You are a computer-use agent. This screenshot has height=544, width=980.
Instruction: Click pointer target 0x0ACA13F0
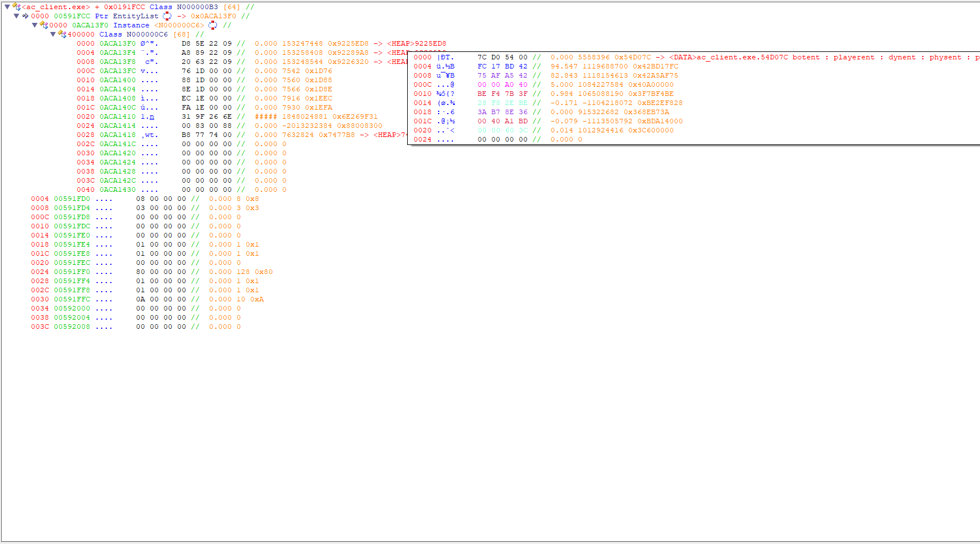coord(213,16)
